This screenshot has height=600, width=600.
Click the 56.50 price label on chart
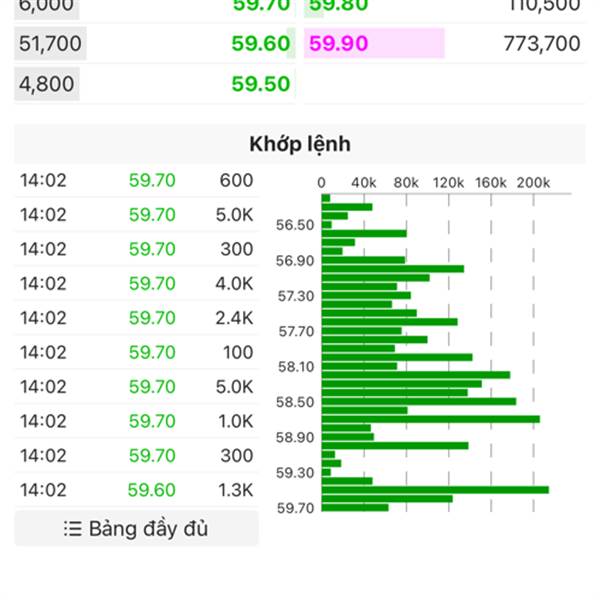click(x=295, y=226)
